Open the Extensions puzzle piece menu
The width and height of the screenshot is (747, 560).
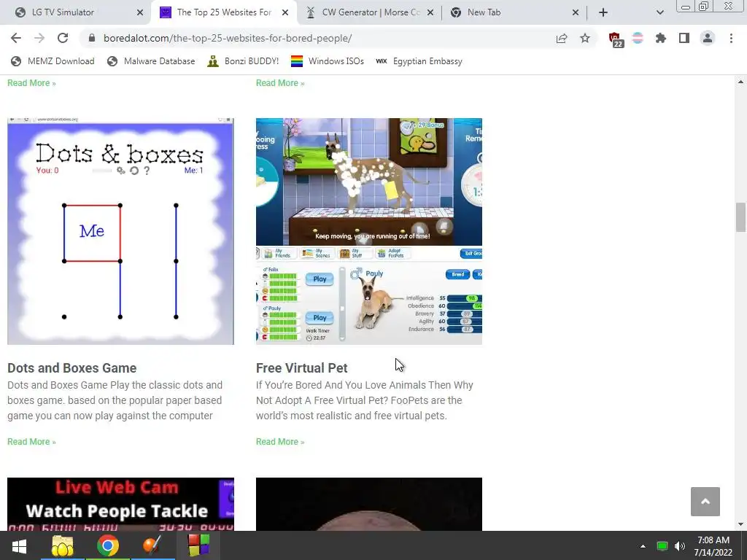point(661,38)
